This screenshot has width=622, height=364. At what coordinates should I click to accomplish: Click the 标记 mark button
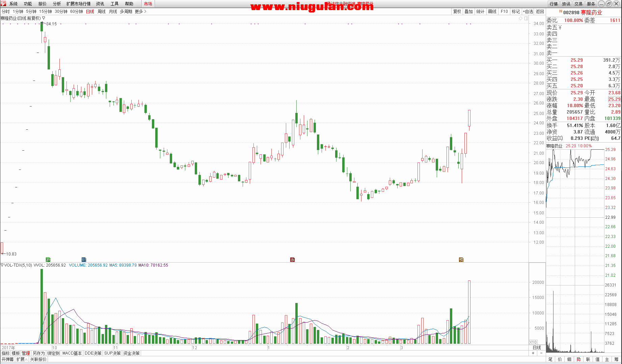[x=516, y=11]
